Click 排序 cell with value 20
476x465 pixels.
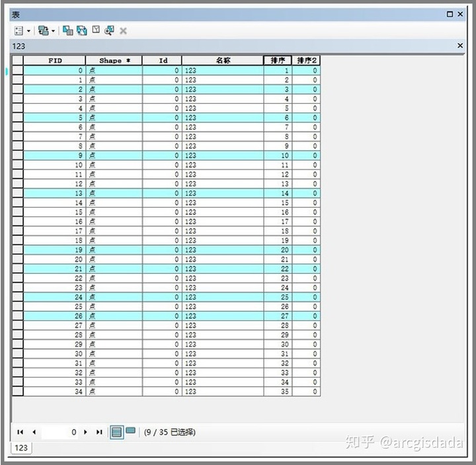pyautogui.click(x=278, y=249)
